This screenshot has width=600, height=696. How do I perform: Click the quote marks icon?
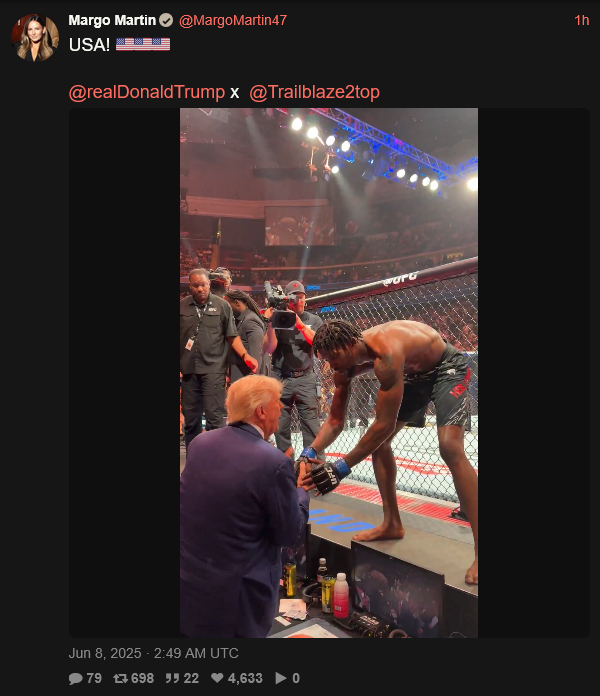point(172,678)
